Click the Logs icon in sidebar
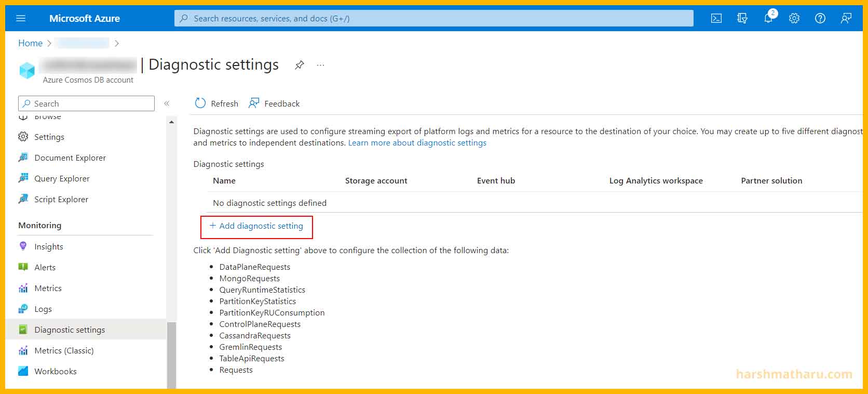868x394 pixels. [23, 309]
